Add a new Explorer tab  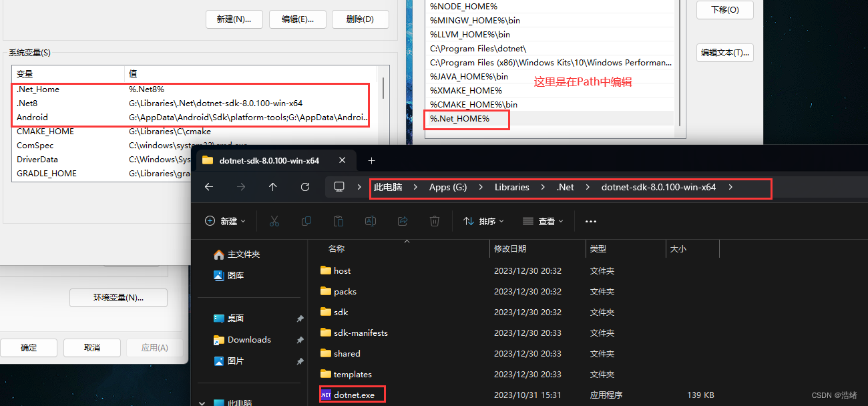click(372, 160)
